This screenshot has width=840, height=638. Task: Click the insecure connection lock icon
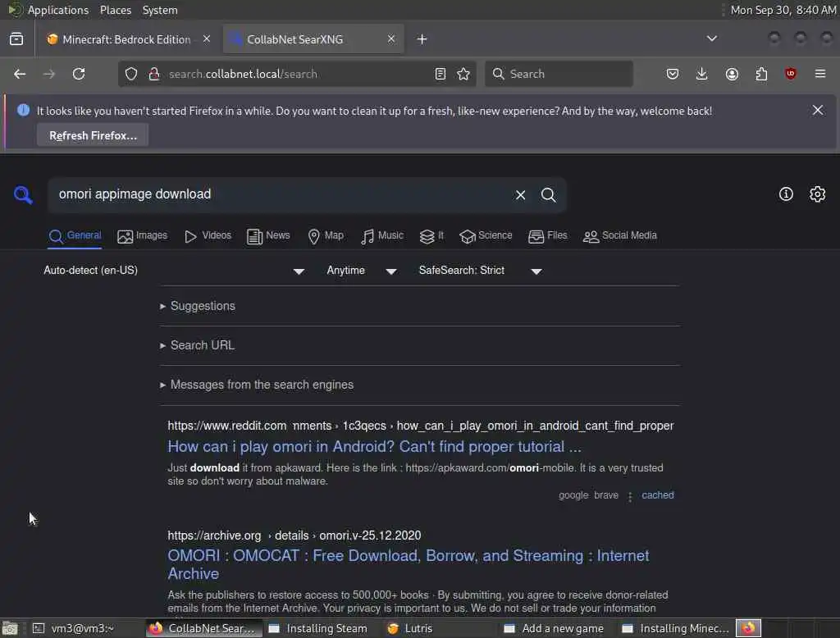[154, 74]
